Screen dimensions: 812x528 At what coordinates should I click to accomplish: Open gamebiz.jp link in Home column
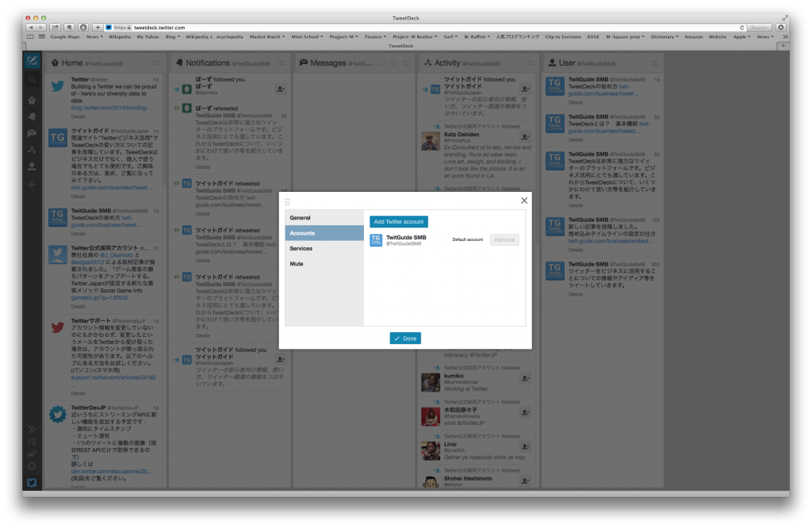pyautogui.click(x=99, y=297)
